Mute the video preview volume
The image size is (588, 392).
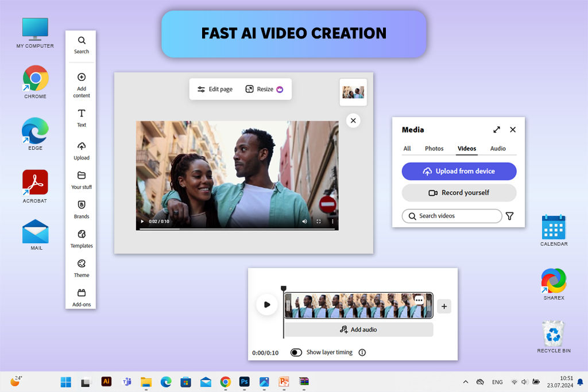tap(304, 222)
